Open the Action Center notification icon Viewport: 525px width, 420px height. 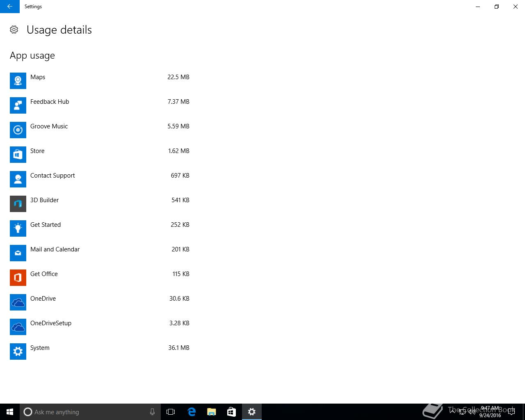pyautogui.click(x=511, y=412)
